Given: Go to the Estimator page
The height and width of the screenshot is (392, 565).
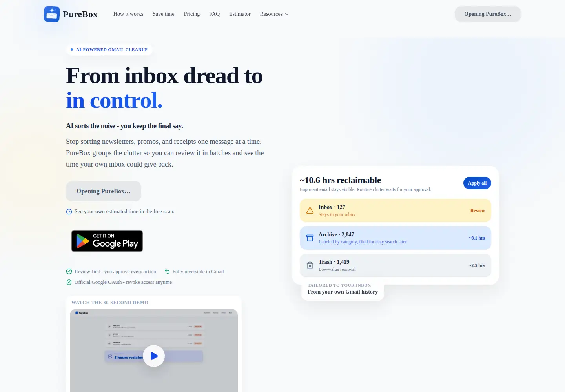Looking at the screenshot, I should point(240,14).
